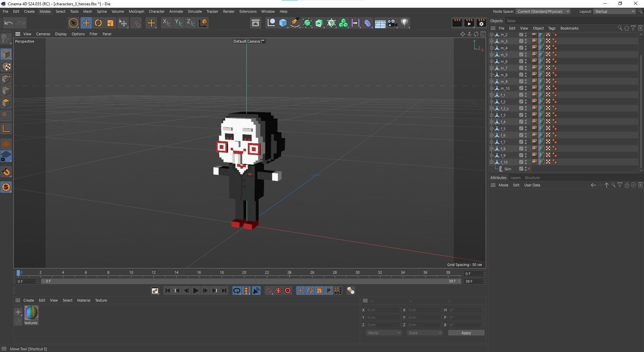Click the Subdivision Surface generator icon

click(307, 23)
